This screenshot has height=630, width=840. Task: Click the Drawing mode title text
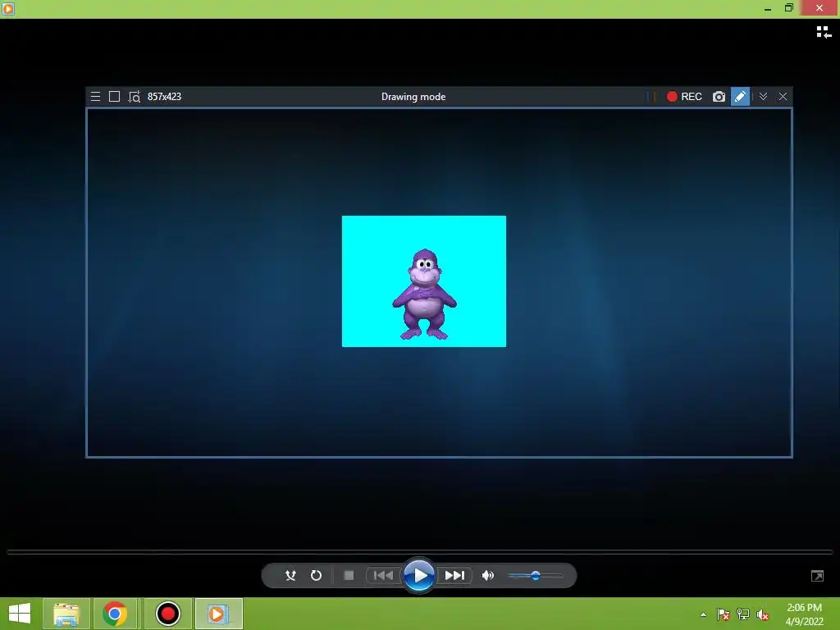click(413, 97)
